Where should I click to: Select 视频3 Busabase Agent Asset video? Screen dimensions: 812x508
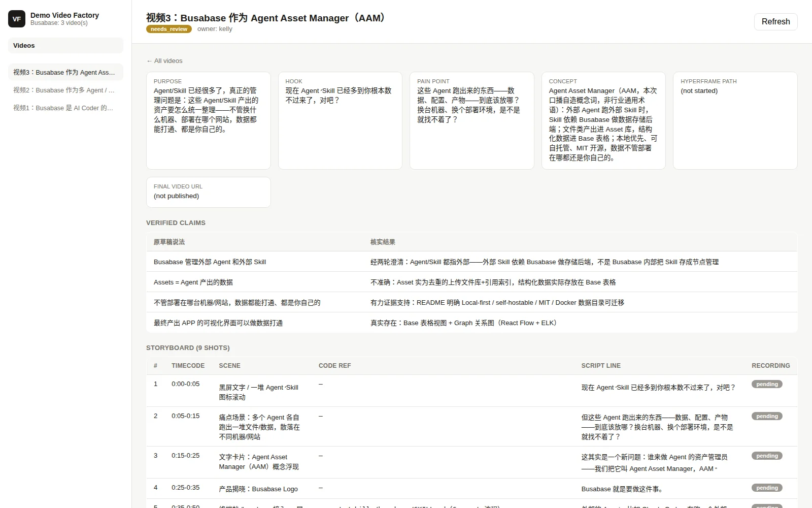tap(65, 72)
